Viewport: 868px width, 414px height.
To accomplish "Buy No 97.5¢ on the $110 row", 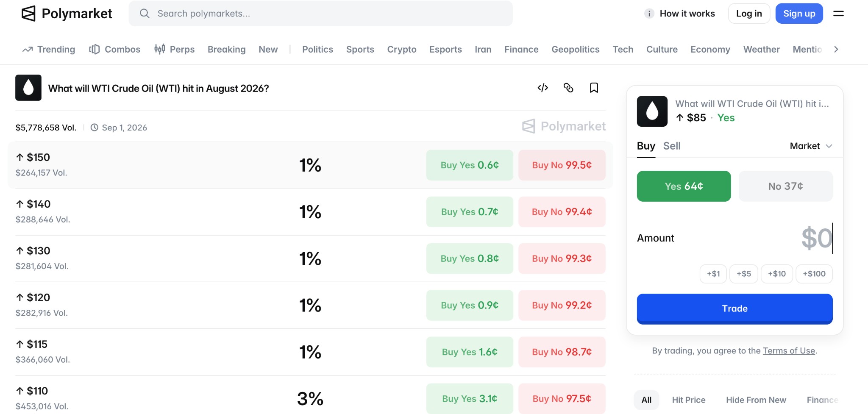I will click(562, 399).
